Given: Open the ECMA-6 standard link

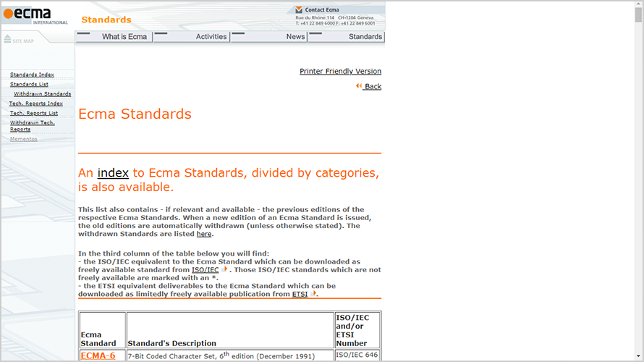Looking at the screenshot, I should [x=98, y=355].
